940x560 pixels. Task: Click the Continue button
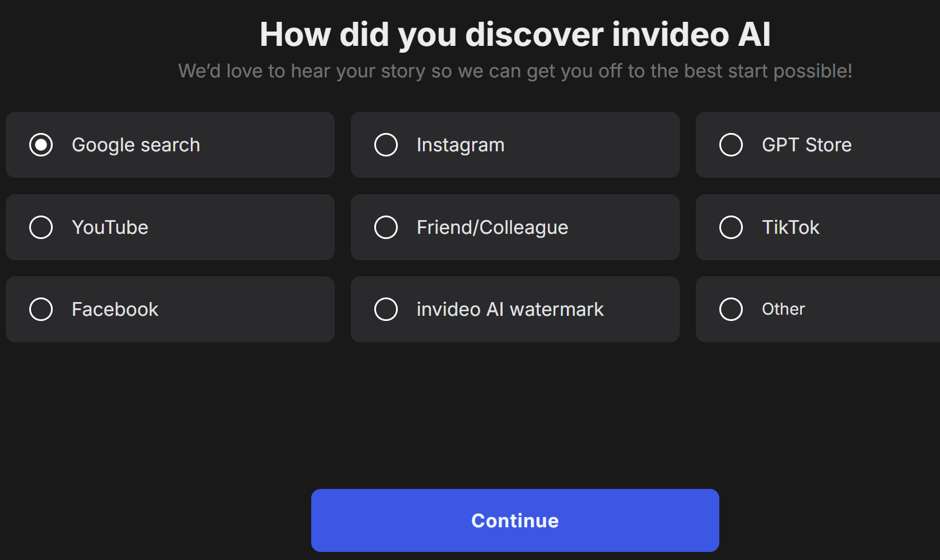point(515,520)
